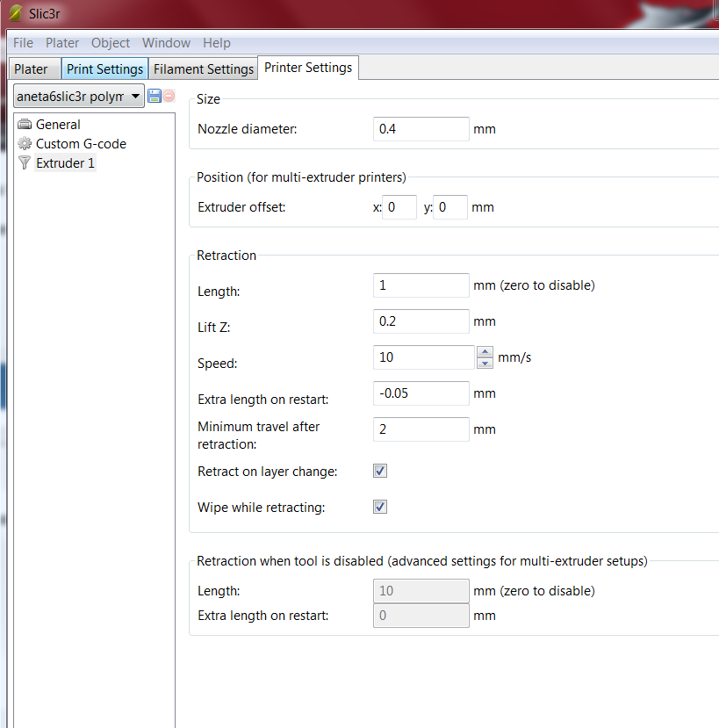This screenshot has height=728, width=719.
Task: Click the "Size" group heading
Action: tap(208, 99)
